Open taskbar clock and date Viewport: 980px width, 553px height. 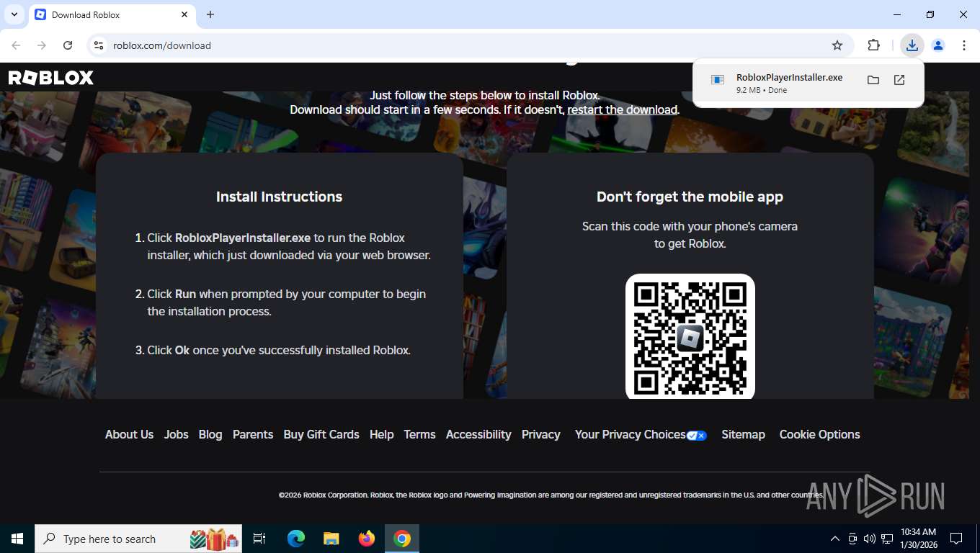point(918,539)
